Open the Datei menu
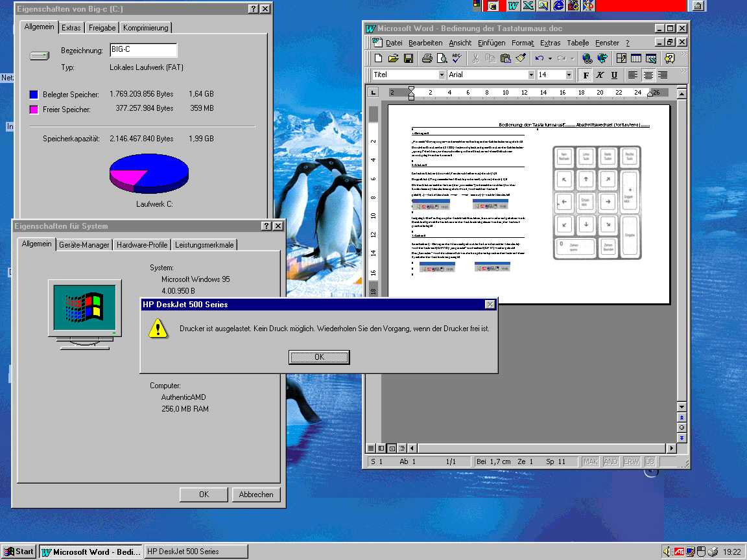 pos(394,43)
